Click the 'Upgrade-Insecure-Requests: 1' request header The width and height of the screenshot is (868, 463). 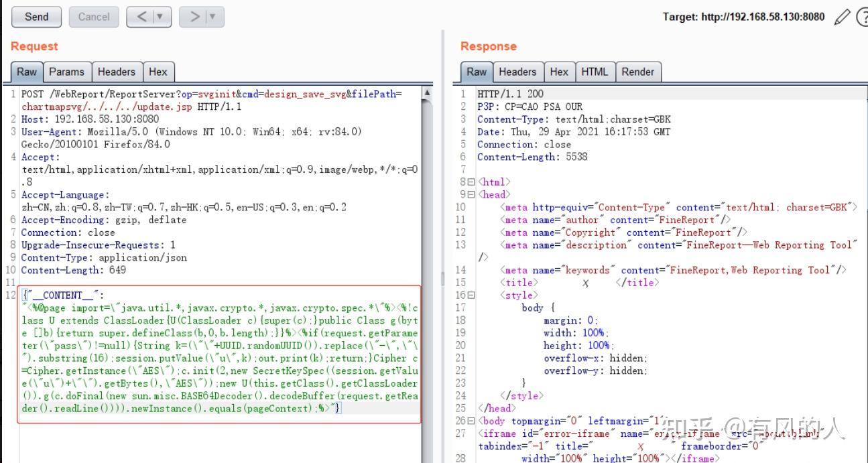[x=98, y=245]
